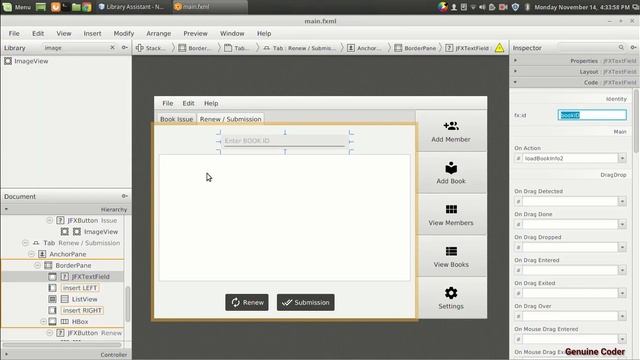
Task: Click the insert RIGHT placeholder
Action: click(x=82, y=310)
